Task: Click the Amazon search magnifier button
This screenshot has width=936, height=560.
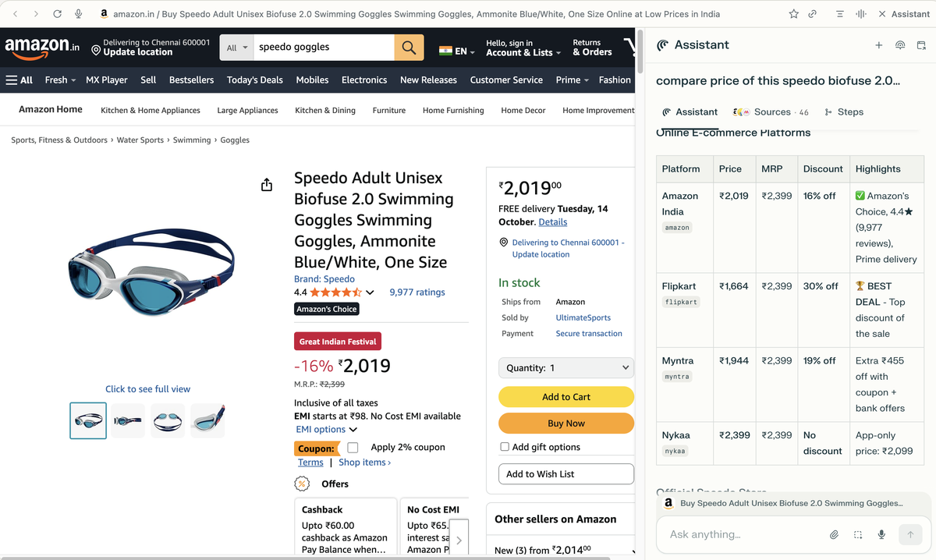Action: pos(409,48)
